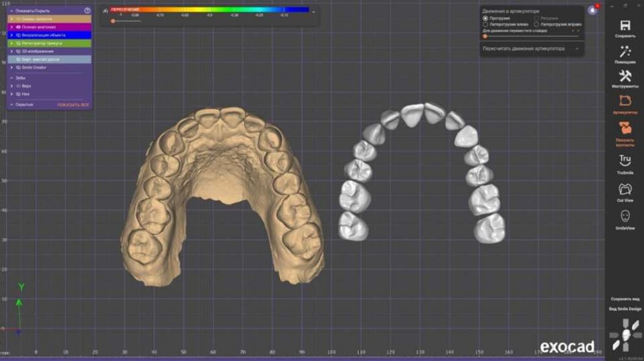The image size is (644, 361).
Task: Click Show all (ПОКАЗАТЬ ВСЕ) link
Action: coord(73,105)
